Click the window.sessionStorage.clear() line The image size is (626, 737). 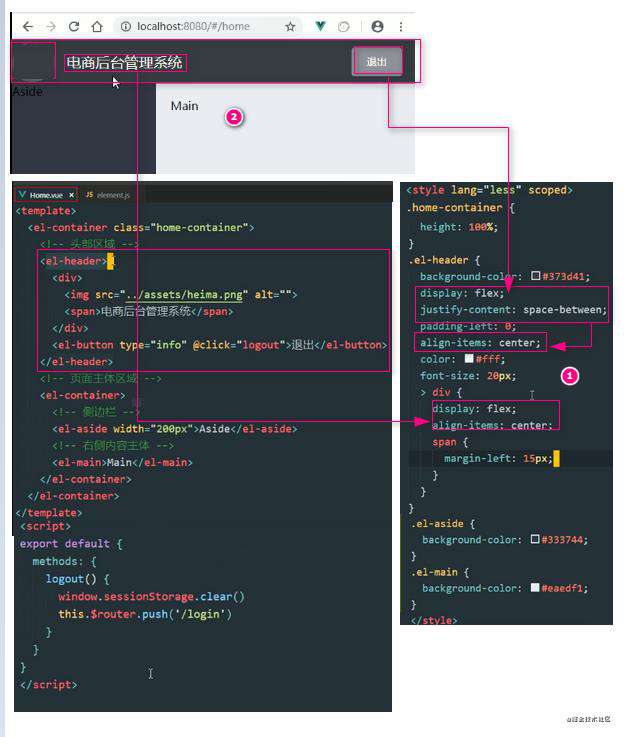tap(151, 596)
